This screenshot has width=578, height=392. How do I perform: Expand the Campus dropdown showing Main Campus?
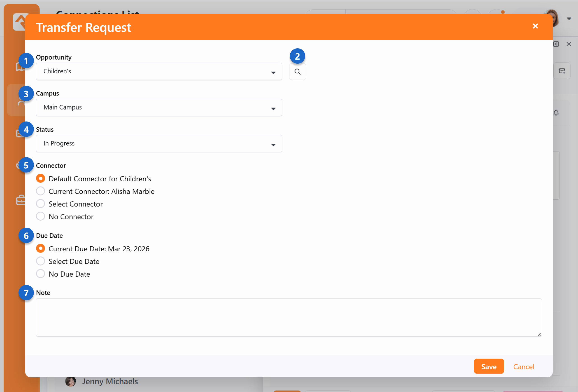tap(159, 107)
